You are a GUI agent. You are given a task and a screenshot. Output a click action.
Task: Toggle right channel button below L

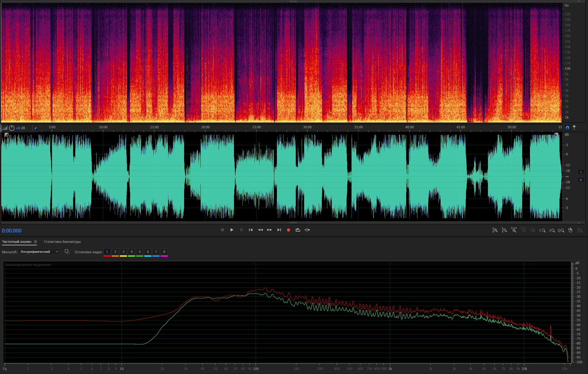click(x=581, y=180)
